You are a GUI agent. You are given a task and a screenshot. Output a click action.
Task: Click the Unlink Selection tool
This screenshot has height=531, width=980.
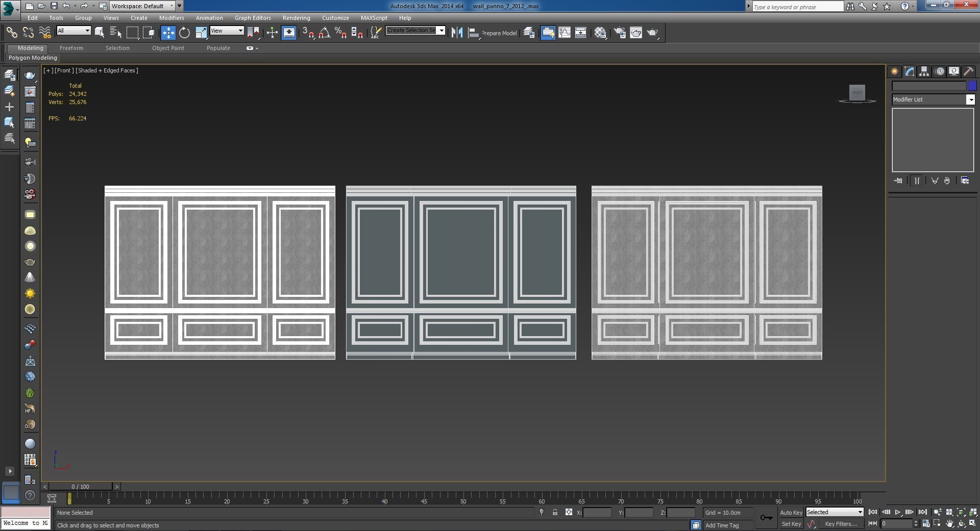point(28,33)
